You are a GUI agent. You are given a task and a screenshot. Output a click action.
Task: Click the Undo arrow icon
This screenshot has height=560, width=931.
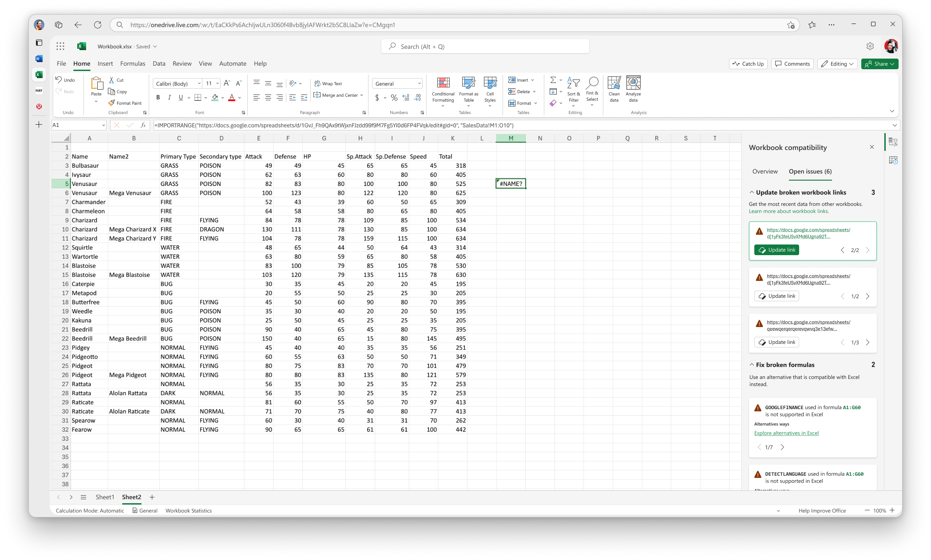pyautogui.click(x=59, y=79)
